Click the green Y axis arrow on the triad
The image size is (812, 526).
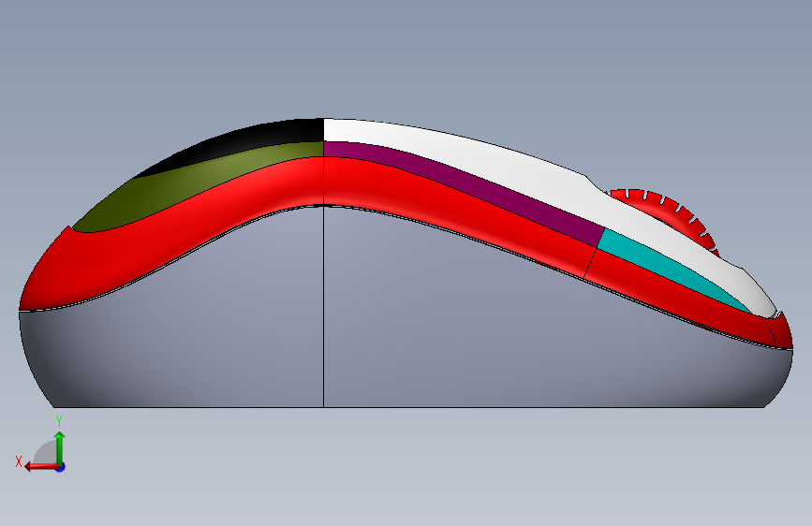(60, 448)
